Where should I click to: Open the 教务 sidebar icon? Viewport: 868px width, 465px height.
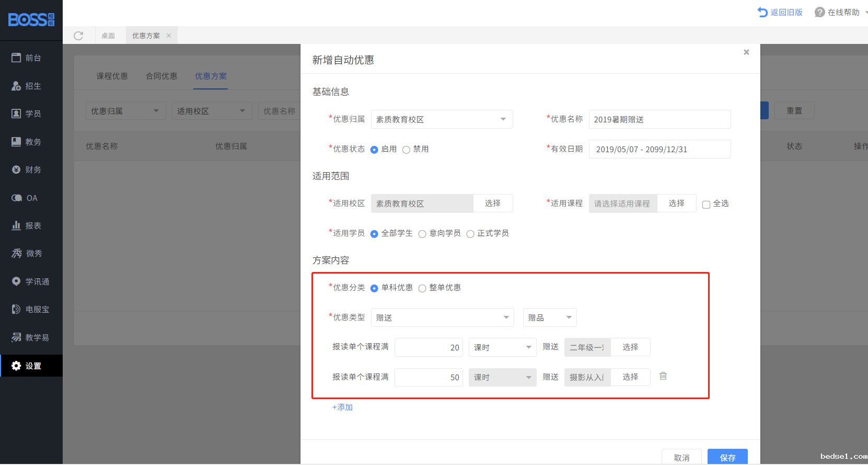click(16, 142)
